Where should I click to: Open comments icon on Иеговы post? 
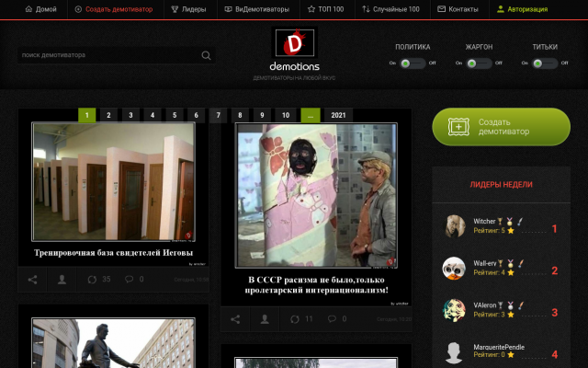[129, 279]
